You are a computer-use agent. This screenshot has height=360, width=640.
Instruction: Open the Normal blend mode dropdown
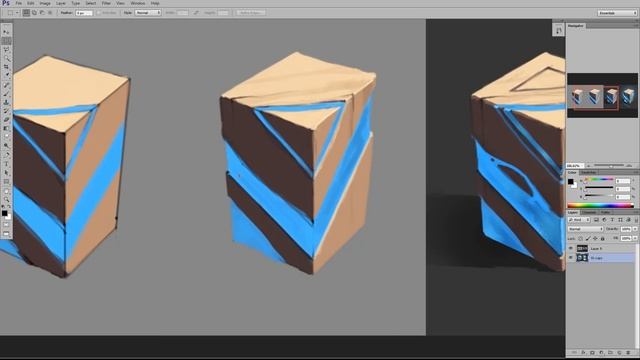(585, 229)
